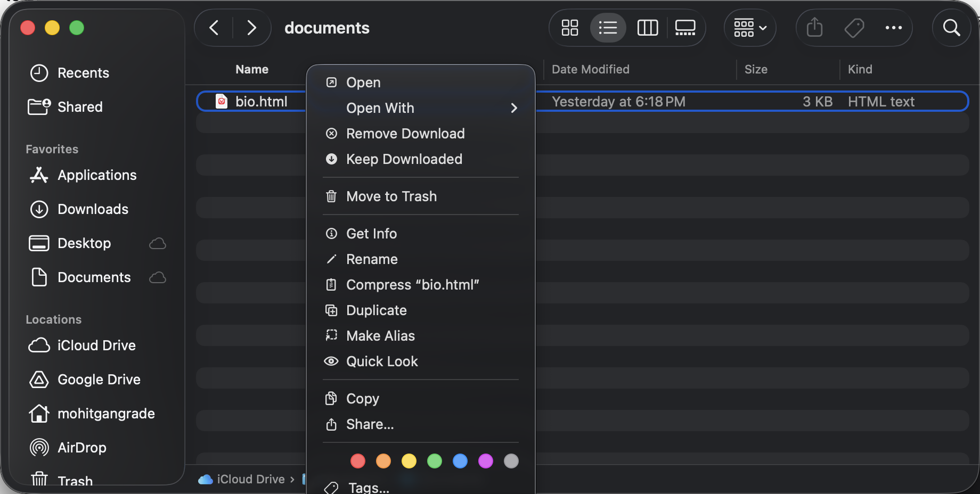This screenshot has width=980, height=494.
Task: Click the back navigation arrow
Action: click(x=214, y=28)
